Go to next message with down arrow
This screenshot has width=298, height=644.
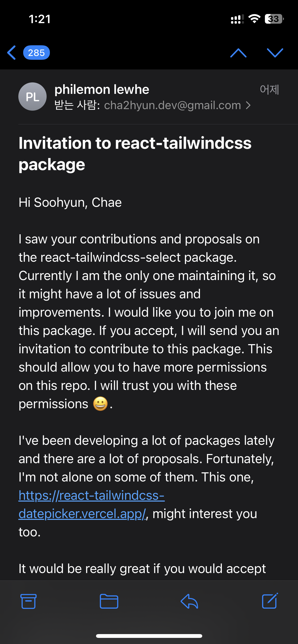point(275,53)
